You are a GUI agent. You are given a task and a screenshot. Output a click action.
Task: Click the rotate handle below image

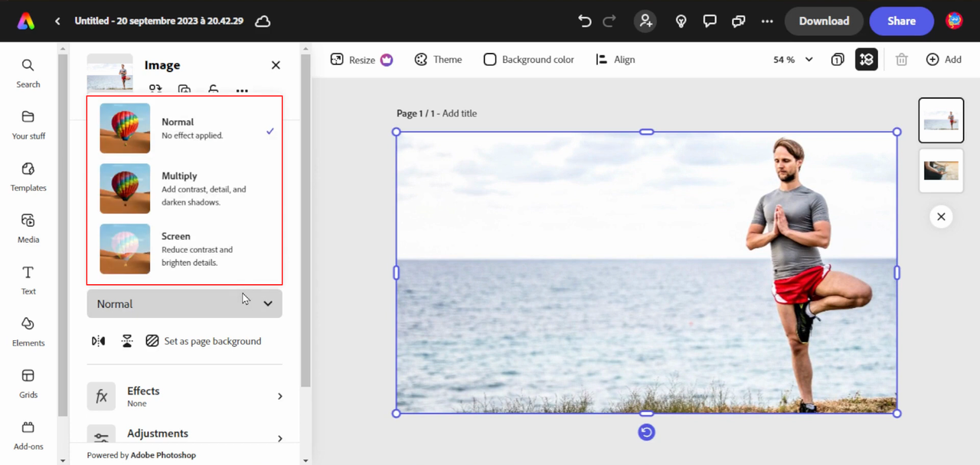pyautogui.click(x=647, y=433)
